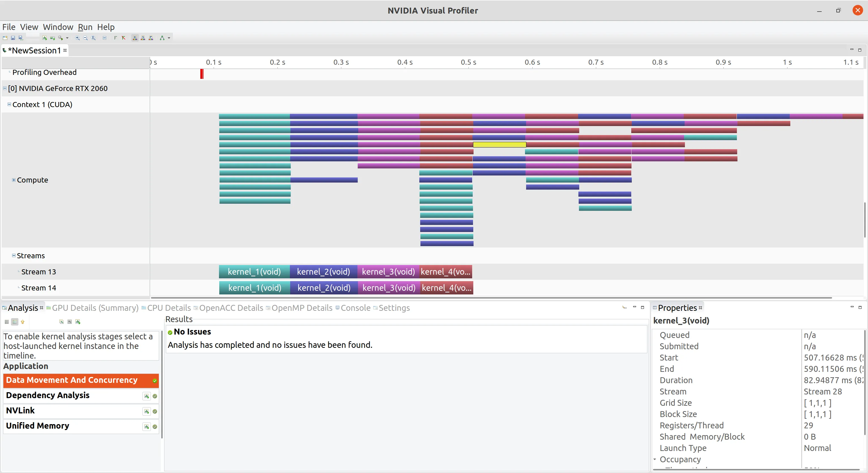The height and width of the screenshot is (473, 868).
Task: Click the New Session toolbar icon
Action: coord(5,38)
